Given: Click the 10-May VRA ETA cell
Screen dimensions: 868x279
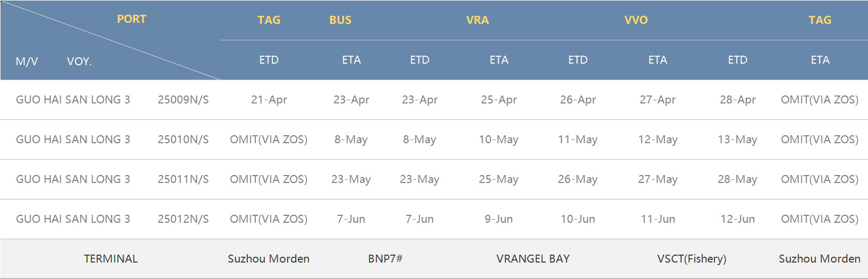Looking at the screenshot, I should click(x=499, y=139).
